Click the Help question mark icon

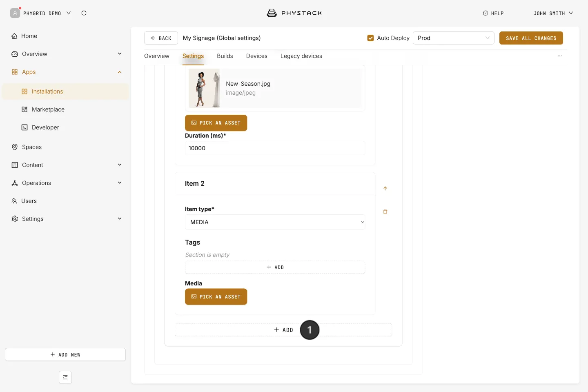pos(486,13)
